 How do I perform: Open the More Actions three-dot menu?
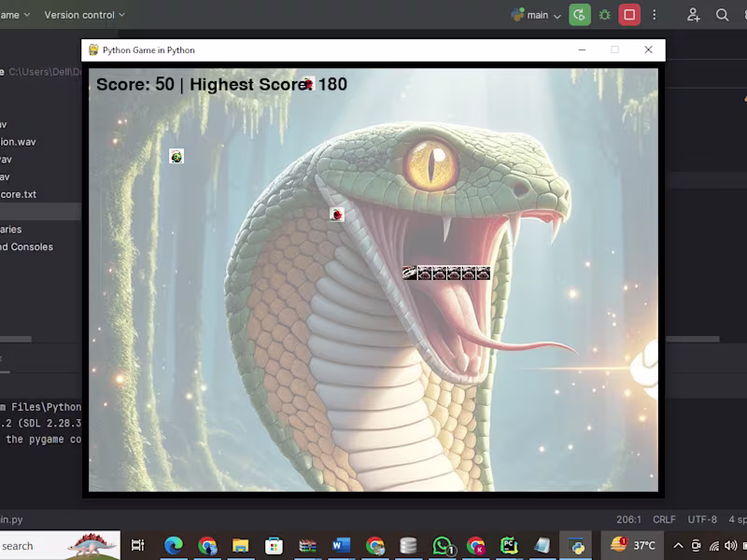[655, 15]
